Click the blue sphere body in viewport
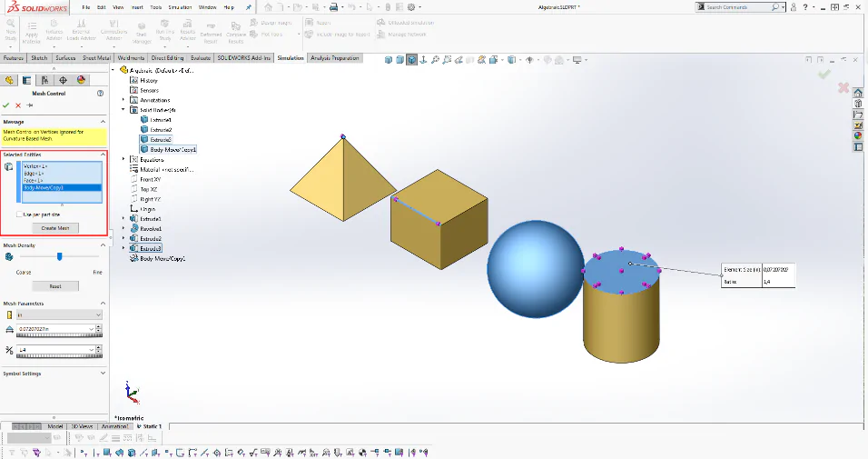Image resolution: width=868 pixels, height=459 pixels. point(535,269)
